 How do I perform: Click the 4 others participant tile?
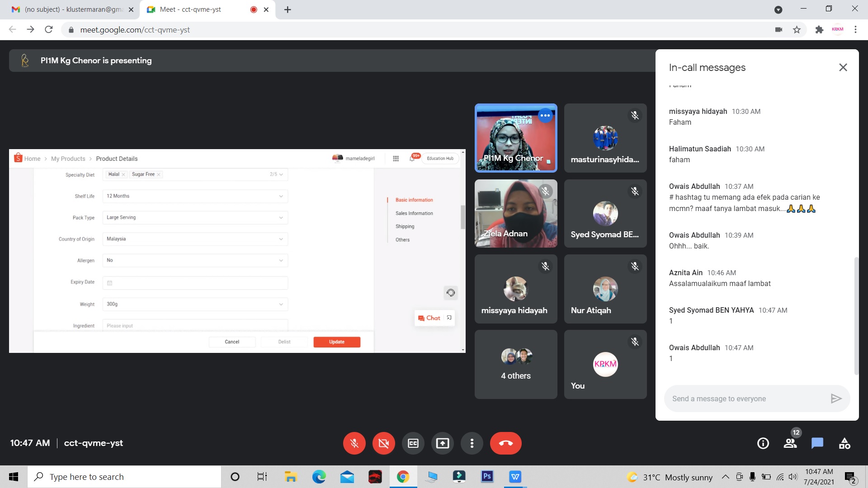point(516,364)
